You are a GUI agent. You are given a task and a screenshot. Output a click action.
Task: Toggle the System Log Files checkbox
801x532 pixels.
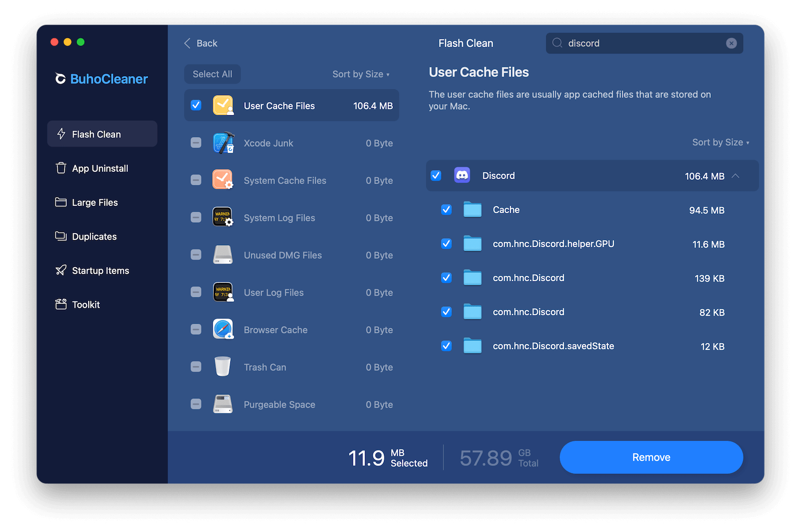196,217
